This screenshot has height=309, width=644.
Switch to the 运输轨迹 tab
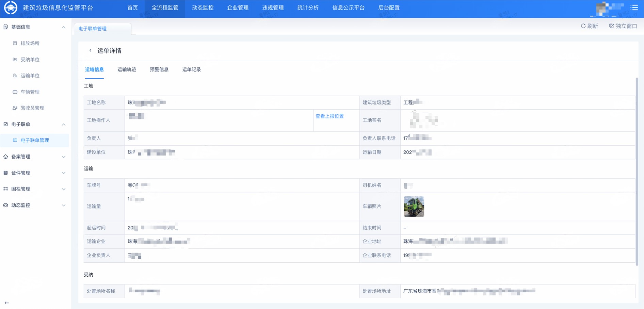click(x=127, y=69)
